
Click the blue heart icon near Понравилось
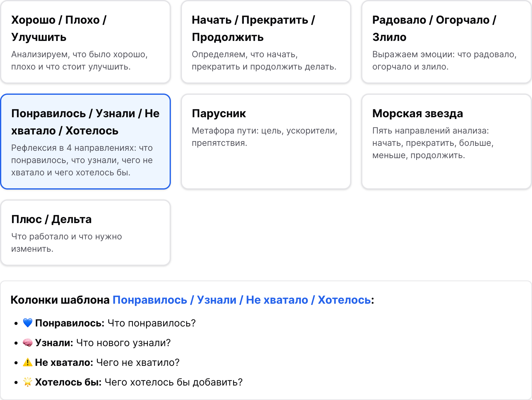tap(28, 323)
